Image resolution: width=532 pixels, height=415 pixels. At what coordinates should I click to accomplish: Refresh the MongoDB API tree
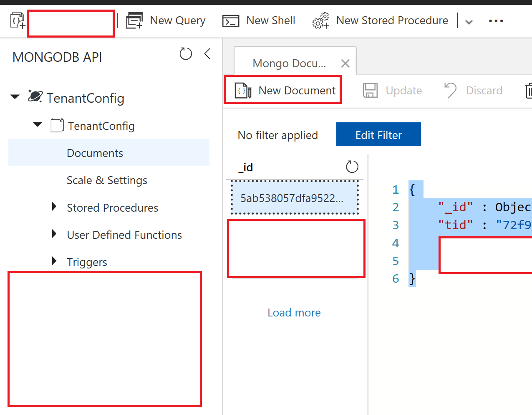coord(186,54)
